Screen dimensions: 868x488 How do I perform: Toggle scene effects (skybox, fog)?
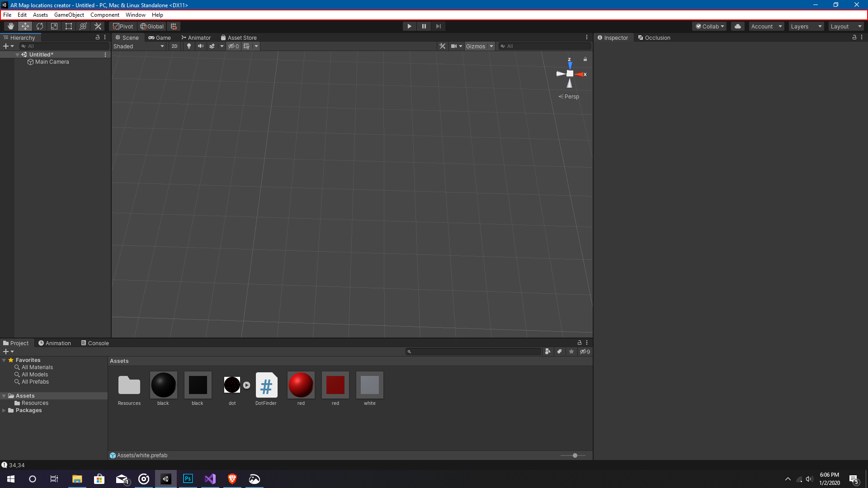click(x=212, y=46)
